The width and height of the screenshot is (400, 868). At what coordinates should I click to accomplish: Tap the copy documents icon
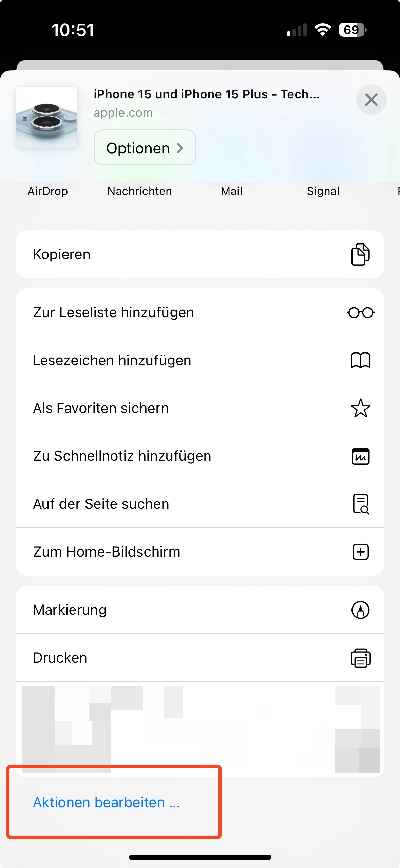360,254
